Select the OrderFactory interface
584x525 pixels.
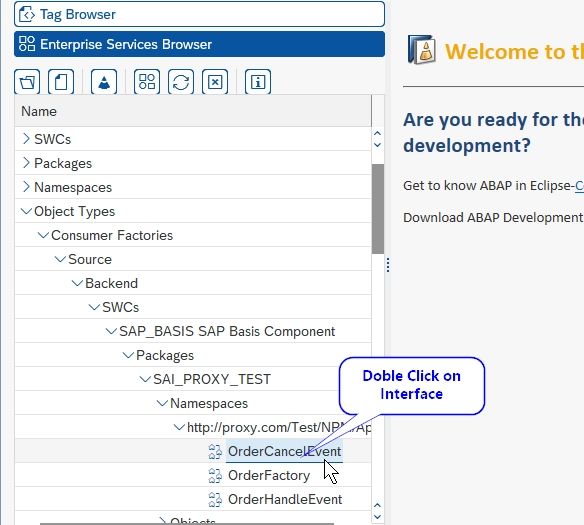click(269, 475)
